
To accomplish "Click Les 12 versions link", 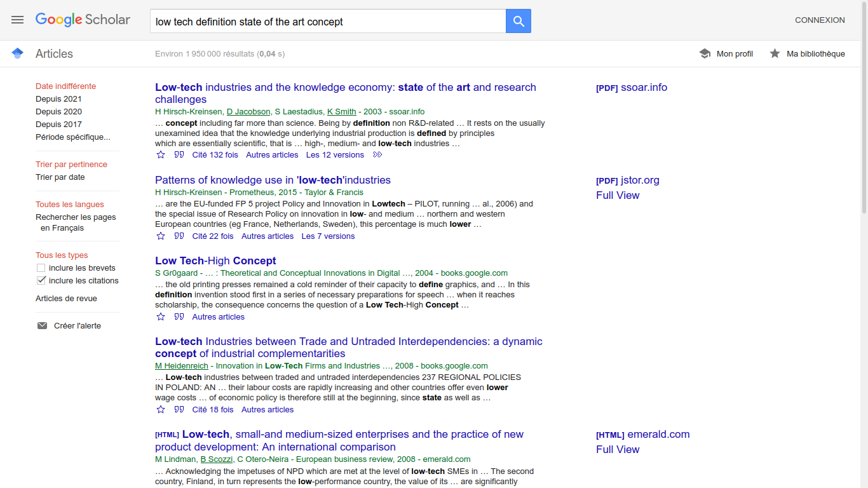I will 335,154.
